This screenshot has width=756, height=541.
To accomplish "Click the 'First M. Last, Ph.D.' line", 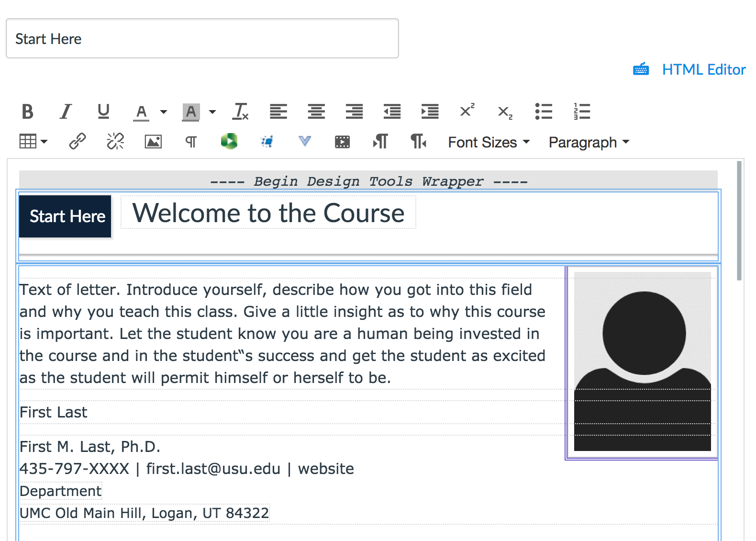I will point(90,447).
